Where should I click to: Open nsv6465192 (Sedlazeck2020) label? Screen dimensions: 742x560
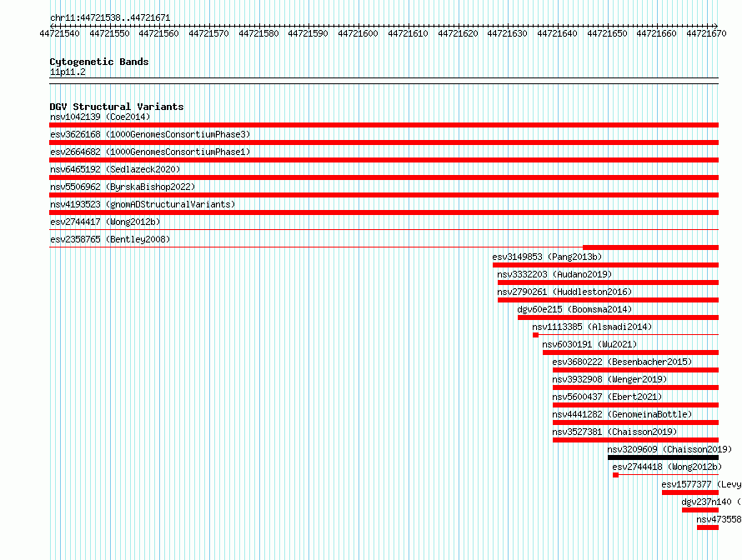[x=115, y=169]
